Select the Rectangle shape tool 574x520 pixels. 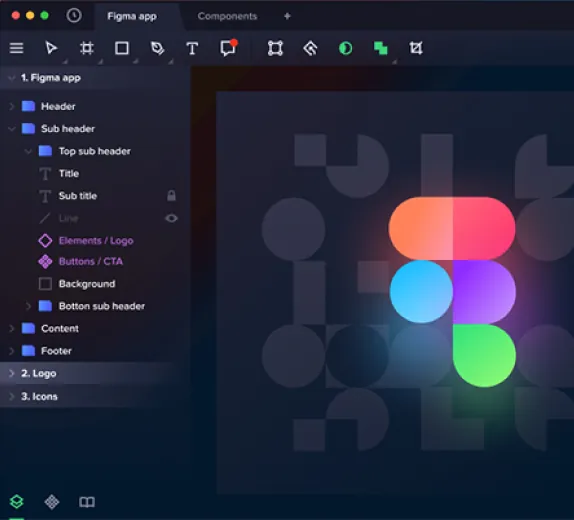(x=122, y=48)
